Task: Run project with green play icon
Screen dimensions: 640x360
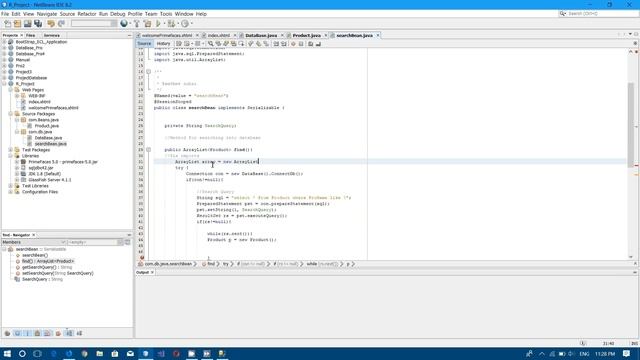Action: 158,24
